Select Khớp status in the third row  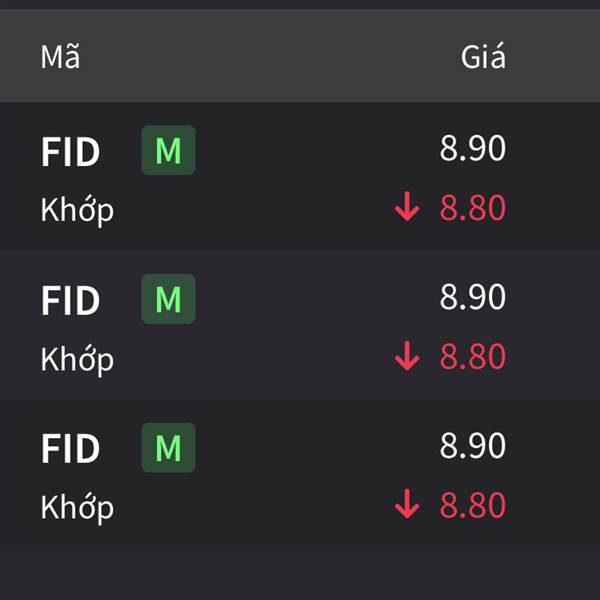pyautogui.click(x=77, y=508)
